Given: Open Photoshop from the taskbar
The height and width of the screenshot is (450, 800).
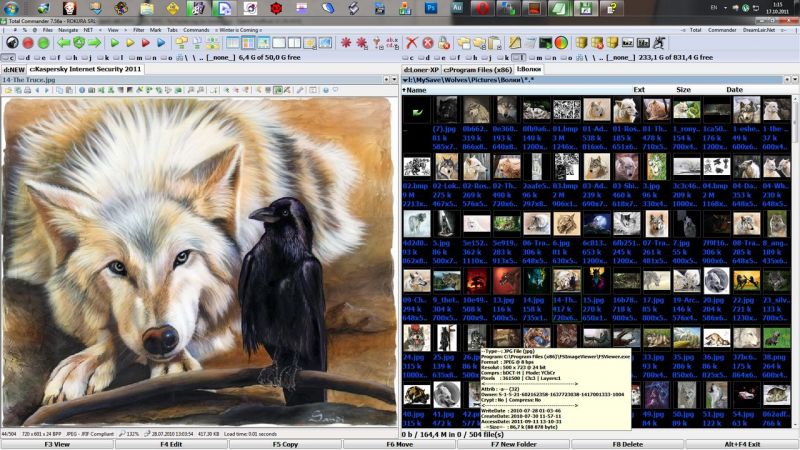Looking at the screenshot, I should pos(432,9).
